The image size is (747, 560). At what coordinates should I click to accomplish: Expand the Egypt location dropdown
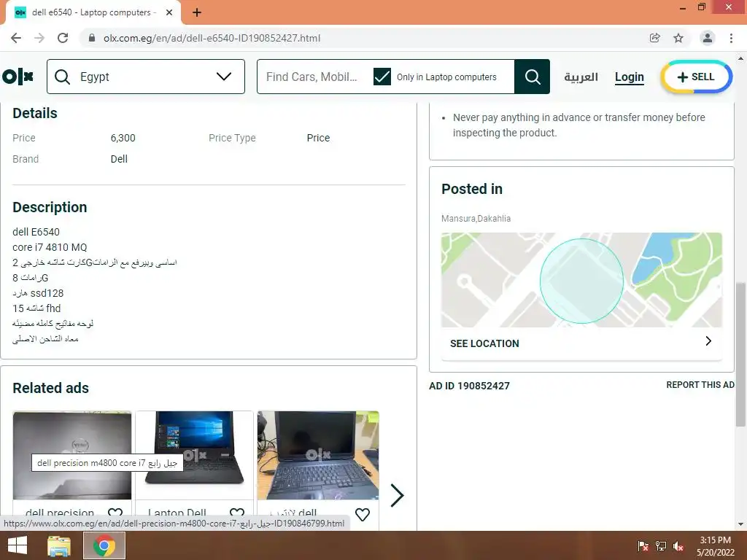coord(224,76)
